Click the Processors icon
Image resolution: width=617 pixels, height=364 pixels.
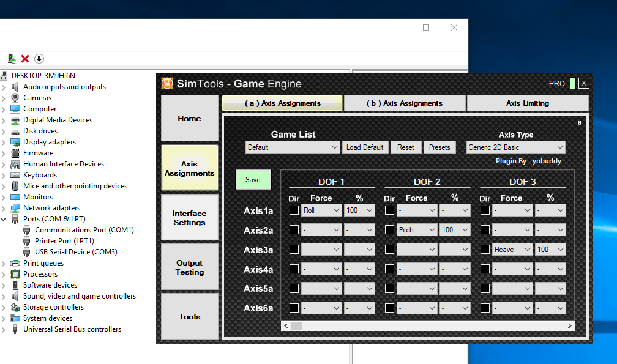click(x=15, y=274)
